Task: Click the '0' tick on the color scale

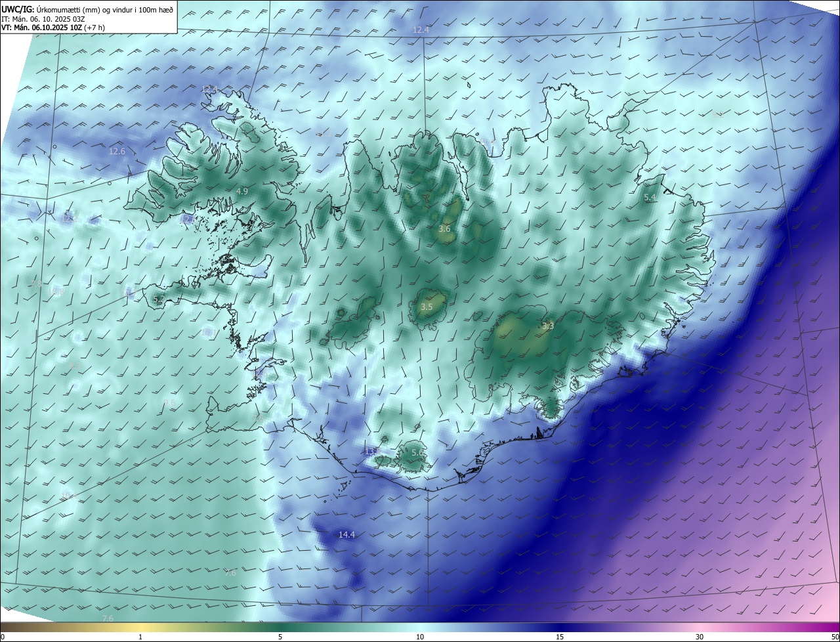Action: 3,637
